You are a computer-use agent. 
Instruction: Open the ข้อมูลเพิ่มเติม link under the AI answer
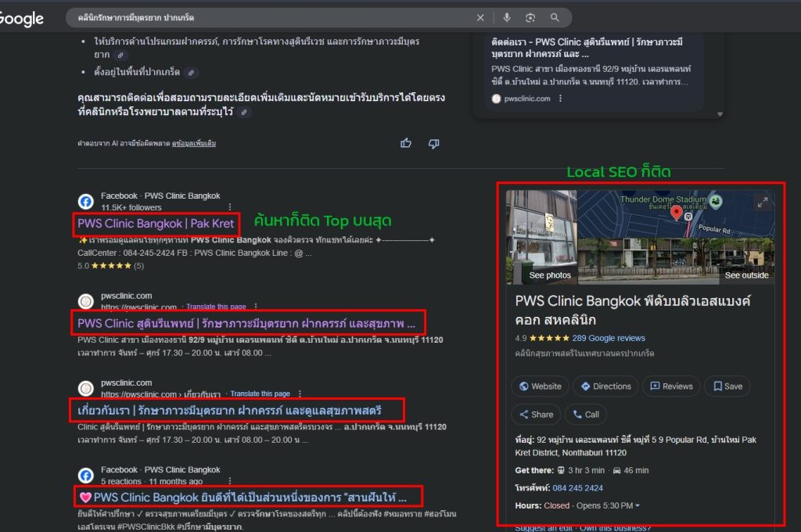194,144
